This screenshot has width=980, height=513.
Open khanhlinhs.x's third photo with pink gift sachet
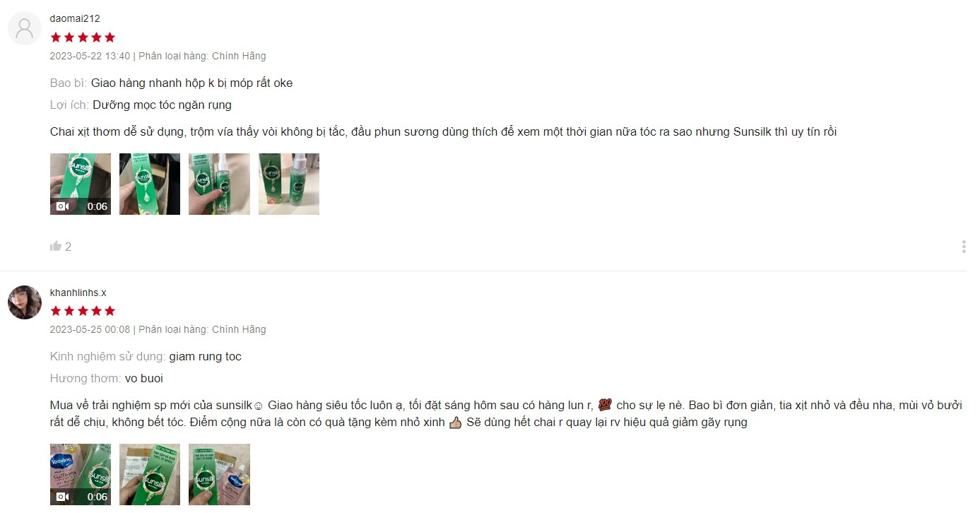(219, 474)
